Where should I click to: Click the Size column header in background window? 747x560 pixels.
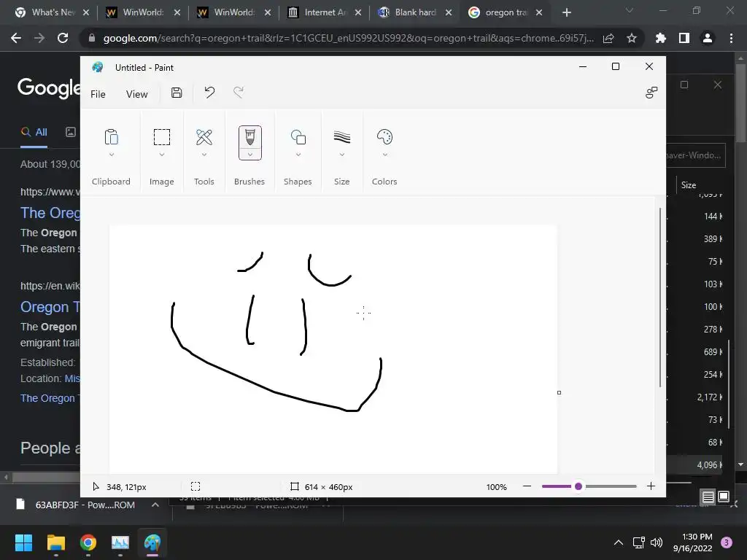[689, 184]
